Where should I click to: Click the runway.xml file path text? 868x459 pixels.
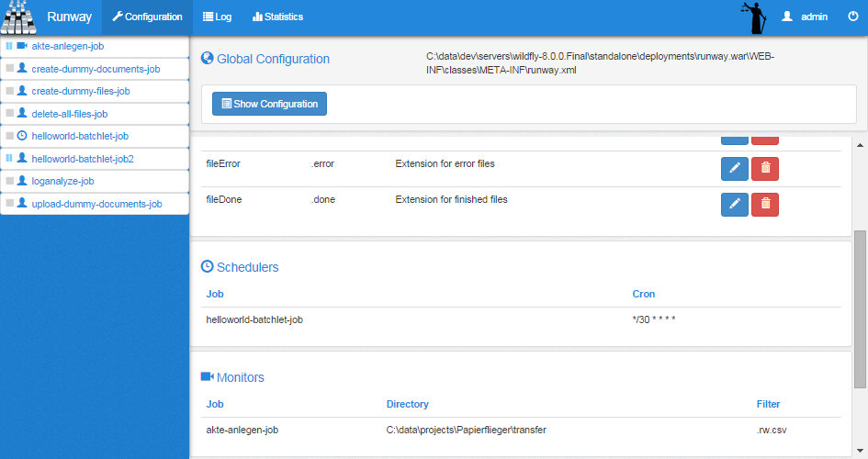pyautogui.click(x=600, y=63)
